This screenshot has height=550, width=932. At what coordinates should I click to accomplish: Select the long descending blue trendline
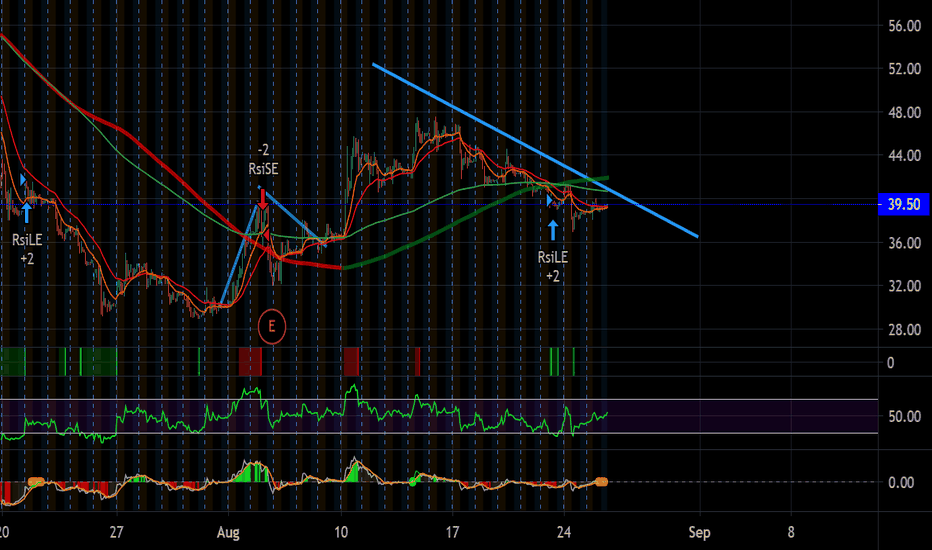click(535, 150)
